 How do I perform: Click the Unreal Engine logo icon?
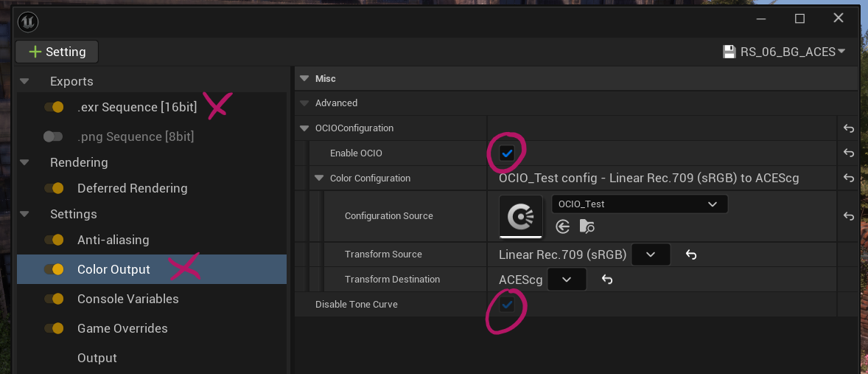click(x=28, y=21)
